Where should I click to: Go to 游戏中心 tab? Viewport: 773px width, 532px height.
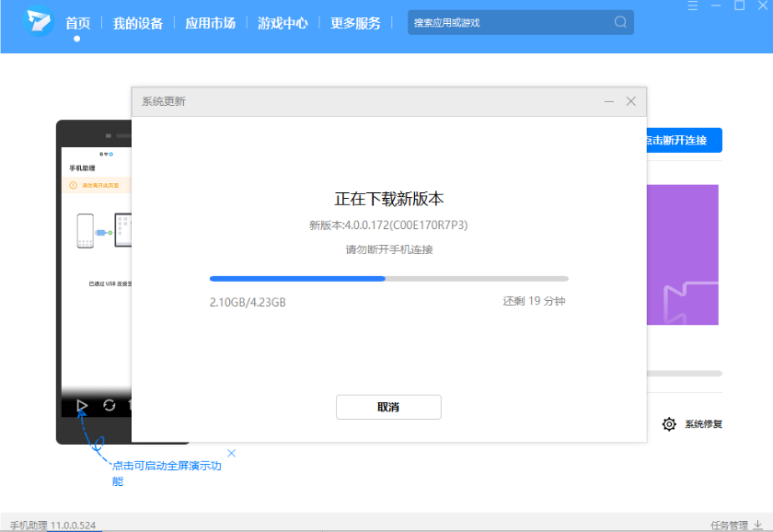[283, 23]
